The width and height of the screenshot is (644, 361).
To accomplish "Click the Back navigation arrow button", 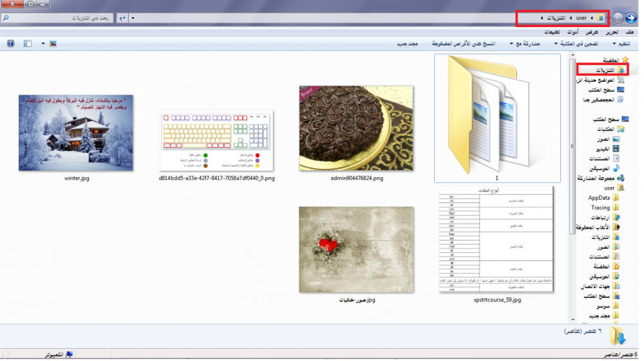I will point(631,18).
